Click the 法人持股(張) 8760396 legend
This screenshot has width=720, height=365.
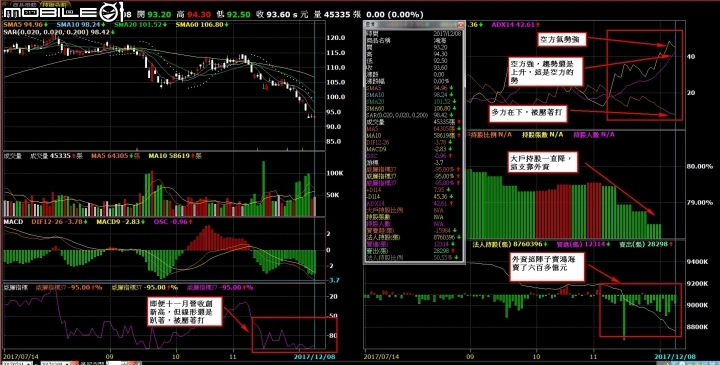click(x=511, y=244)
